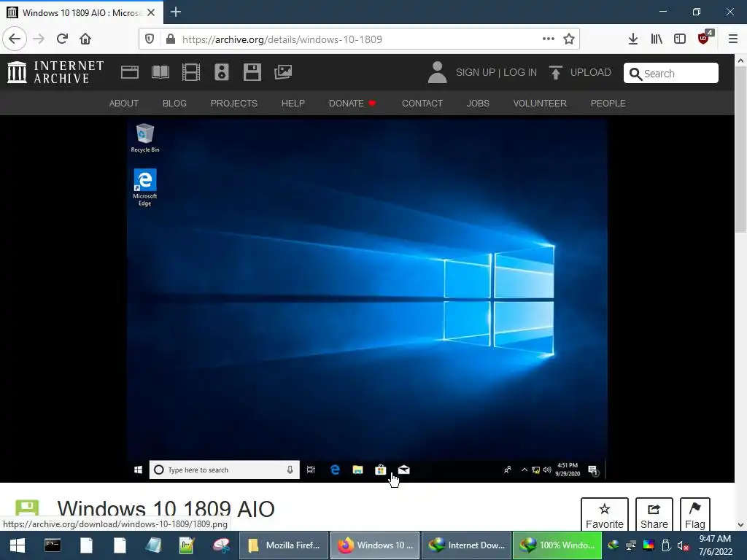The height and width of the screenshot is (560, 747).
Task: Open the Firefox library icon
Action: click(657, 39)
